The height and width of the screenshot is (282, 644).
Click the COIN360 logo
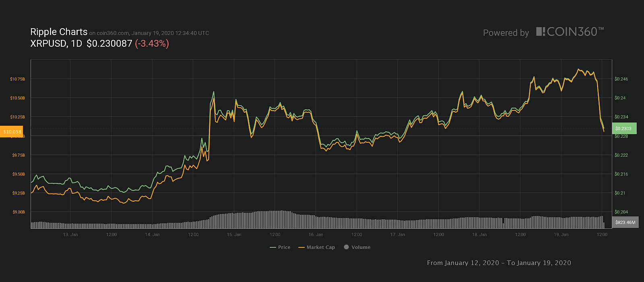pyautogui.click(x=570, y=32)
